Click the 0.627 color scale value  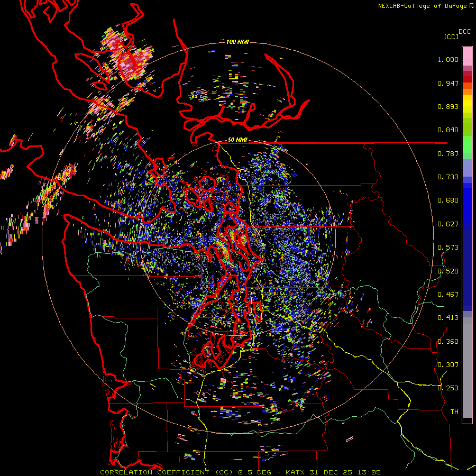coord(448,224)
